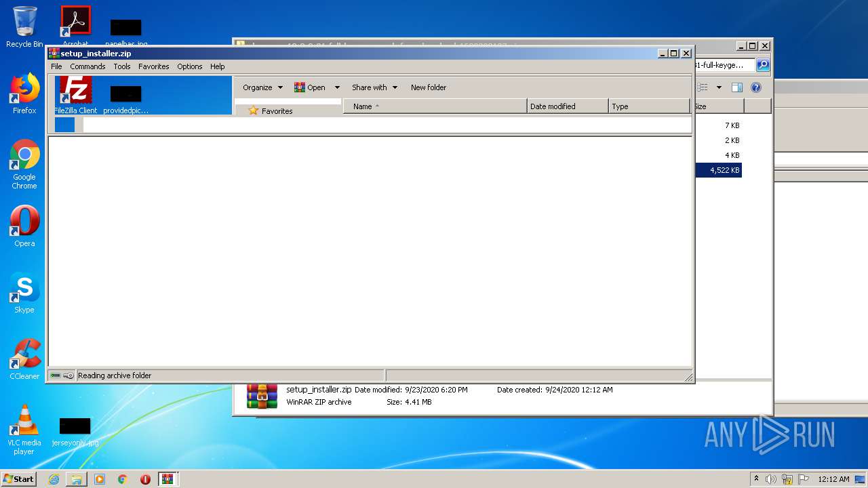Click the WinRAR window resize grip

tap(688, 377)
